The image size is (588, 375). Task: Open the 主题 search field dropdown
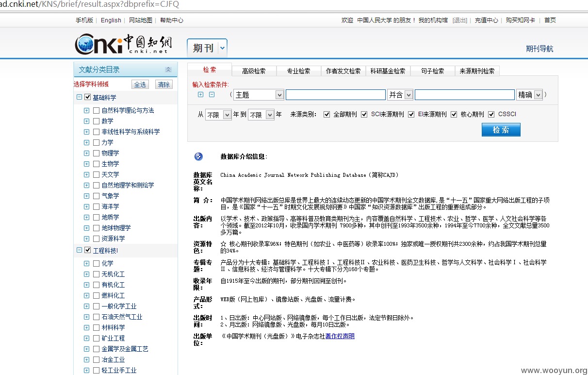(x=259, y=95)
